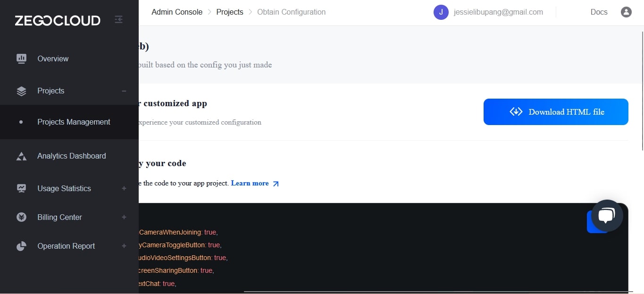Viewport: 644px width, 294px height.
Task: Collapse the Projects submenu
Action: point(124,91)
